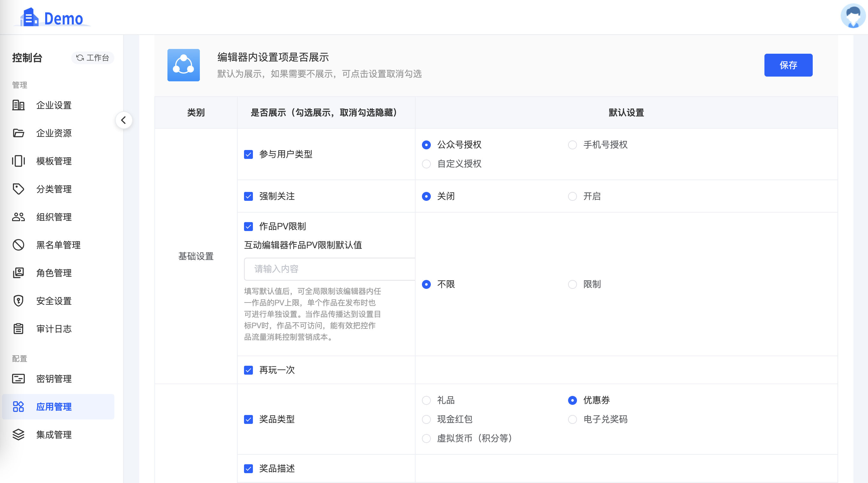Click the 审计日志 clipboard icon

coord(18,329)
